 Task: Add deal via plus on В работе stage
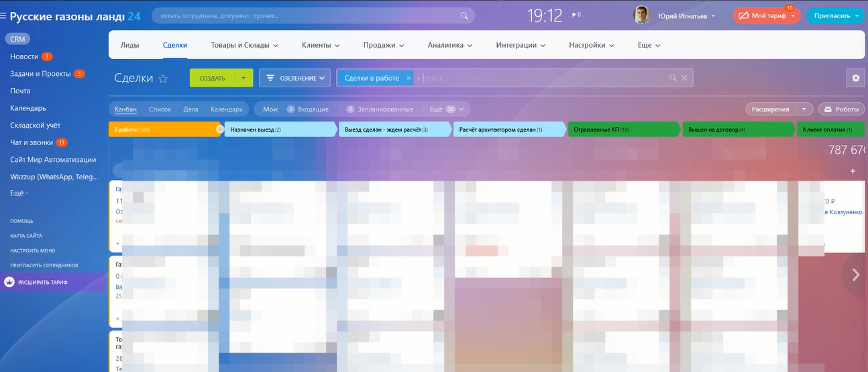tap(219, 129)
